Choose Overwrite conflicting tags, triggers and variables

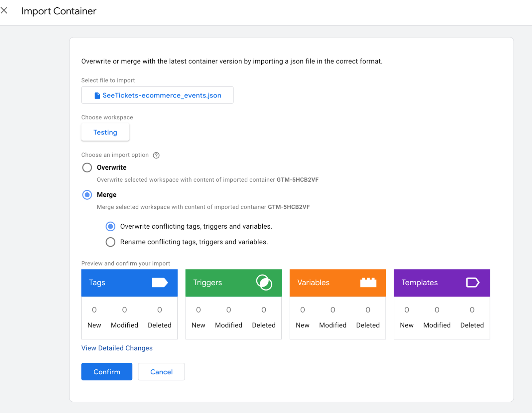pos(110,227)
